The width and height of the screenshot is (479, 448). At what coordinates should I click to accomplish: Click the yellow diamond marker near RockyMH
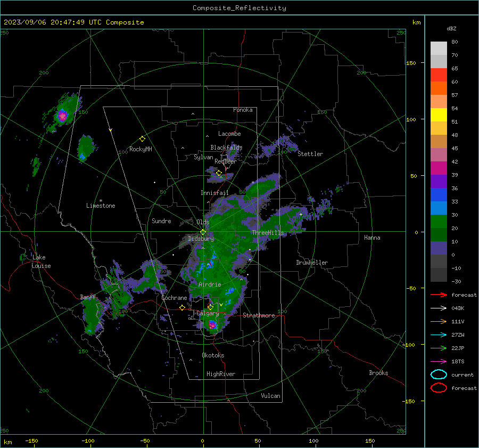(142, 139)
